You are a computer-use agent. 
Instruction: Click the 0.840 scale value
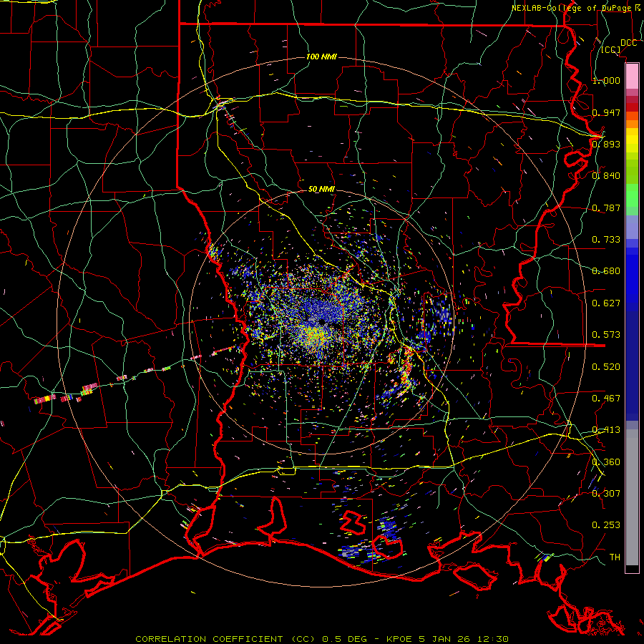click(606, 176)
